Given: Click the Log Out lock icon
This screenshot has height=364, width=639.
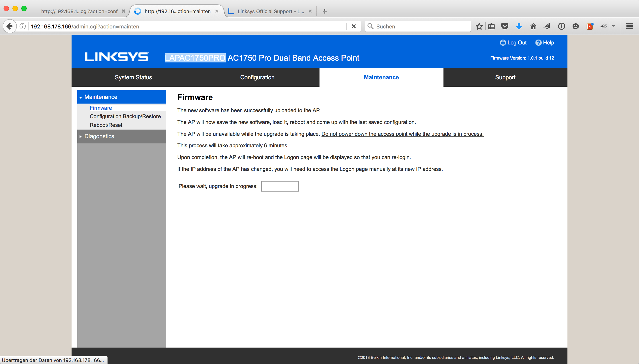Looking at the screenshot, I should [503, 43].
